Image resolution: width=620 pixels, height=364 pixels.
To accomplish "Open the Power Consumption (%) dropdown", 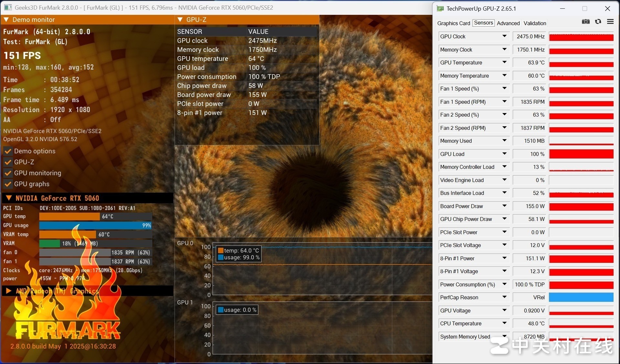I will click(504, 284).
